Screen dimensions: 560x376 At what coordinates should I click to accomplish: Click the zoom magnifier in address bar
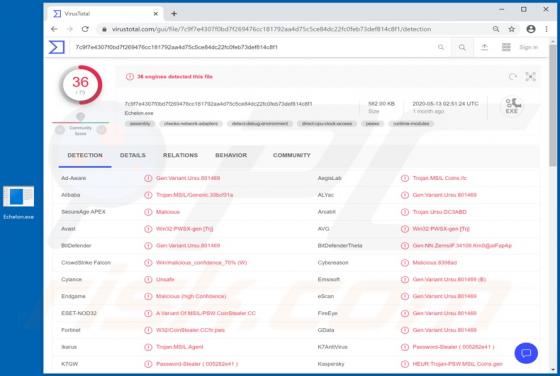[496, 29]
